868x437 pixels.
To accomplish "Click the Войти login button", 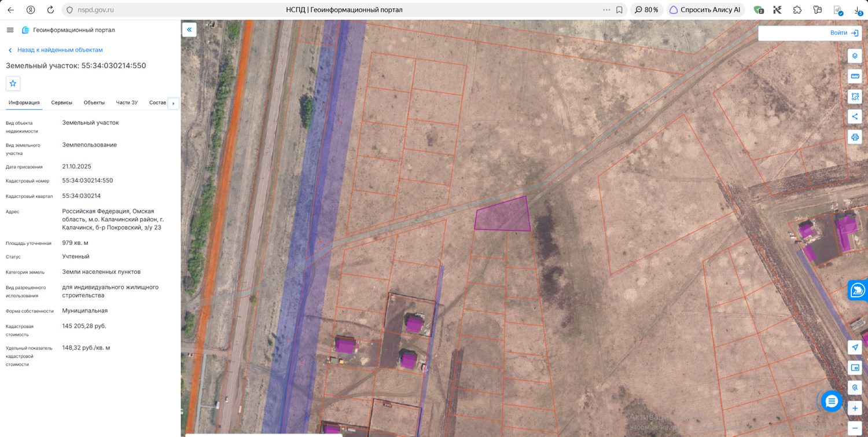I will (844, 33).
